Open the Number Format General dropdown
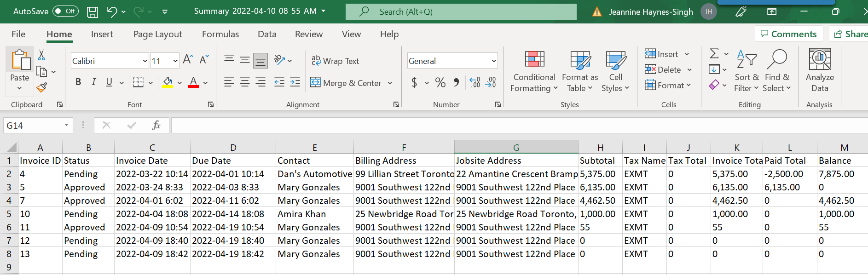The image size is (868, 275). pos(494,61)
